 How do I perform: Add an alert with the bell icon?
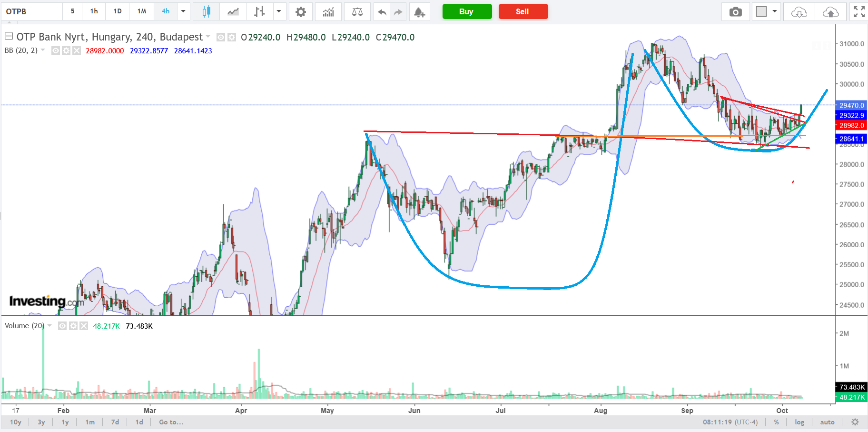(x=419, y=12)
